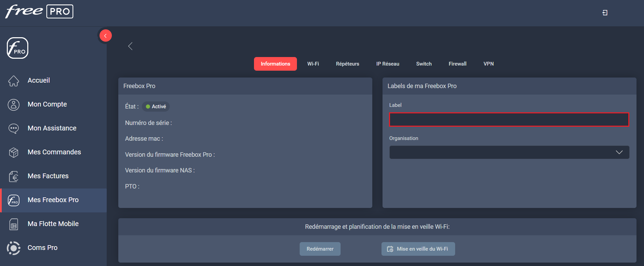View Mes Factures
This screenshot has height=266, width=644.
48,176
